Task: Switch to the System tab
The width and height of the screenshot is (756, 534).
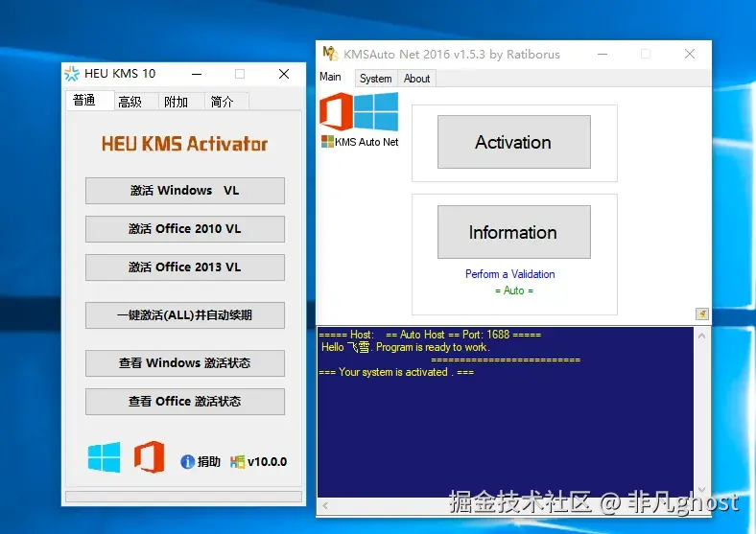Action: click(x=376, y=79)
